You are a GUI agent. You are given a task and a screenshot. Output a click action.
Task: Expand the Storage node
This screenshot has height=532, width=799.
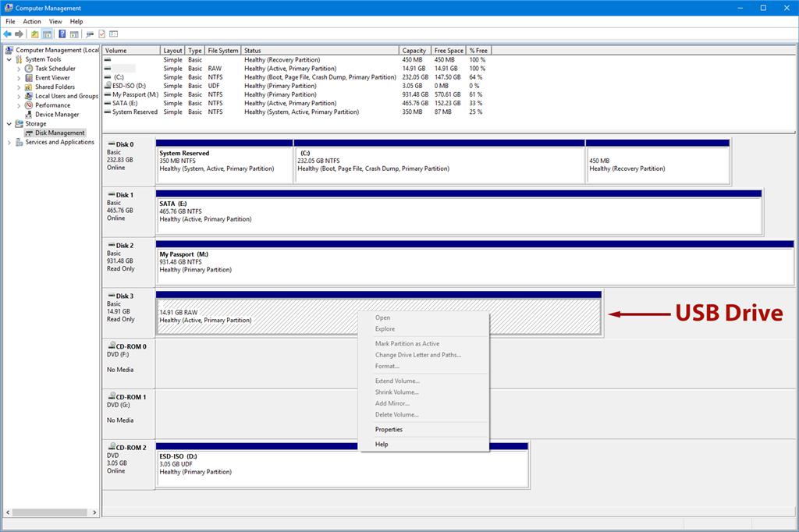(x=11, y=122)
